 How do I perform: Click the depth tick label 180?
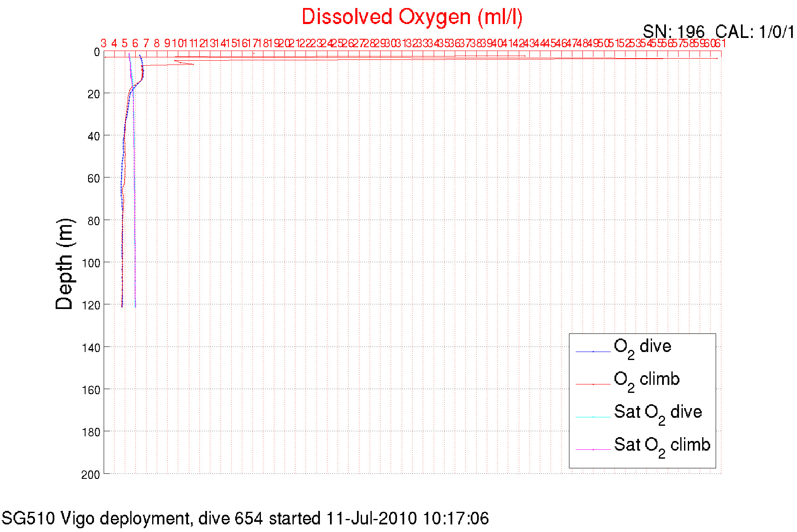[x=91, y=432]
